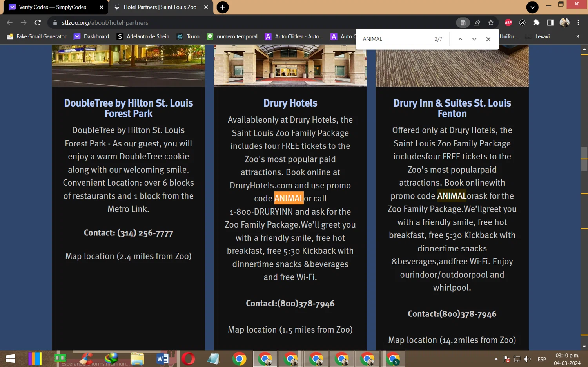Open Fake Gmail Generator bookmark
This screenshot has height=367, width=588.
tap(37, 36)
